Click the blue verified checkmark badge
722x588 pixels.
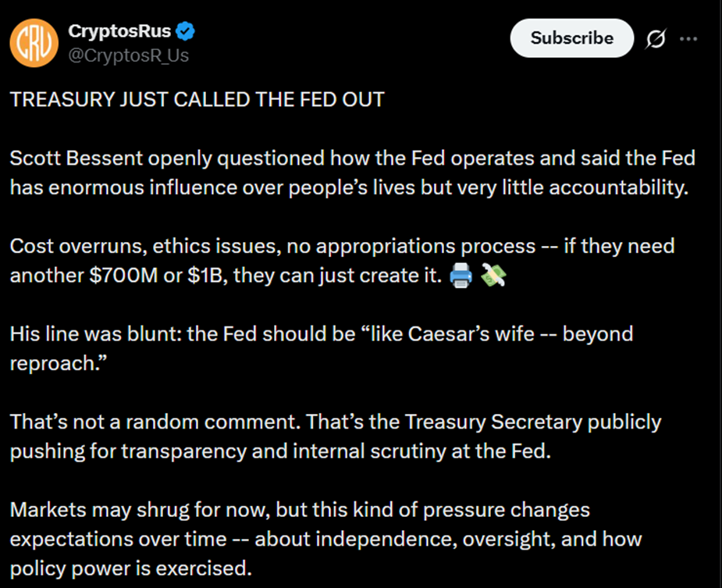pos(184,30)
